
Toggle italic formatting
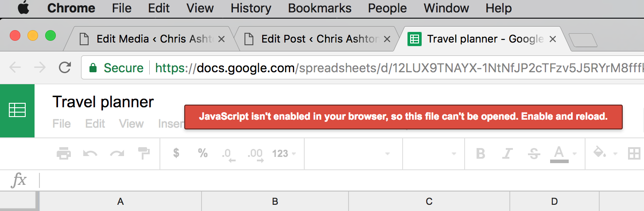(x=507, y=154)
